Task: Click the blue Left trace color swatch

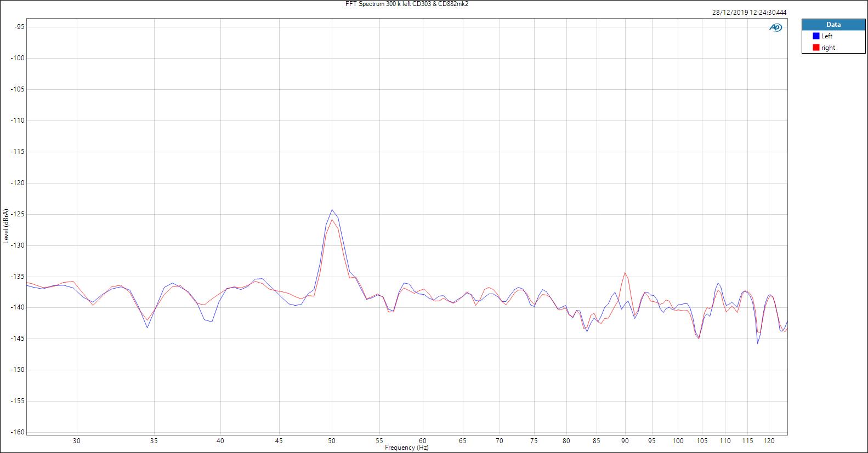Action: (816, 36)
